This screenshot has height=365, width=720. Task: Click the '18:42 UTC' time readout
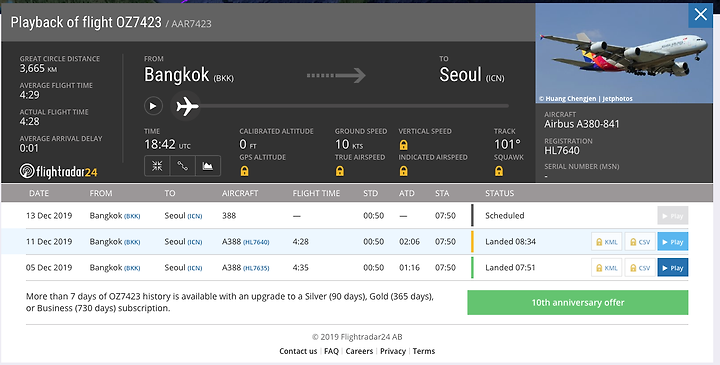167,145
